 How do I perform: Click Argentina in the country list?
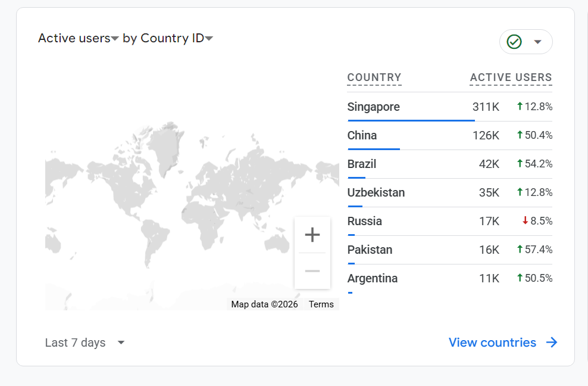point(373,278)
